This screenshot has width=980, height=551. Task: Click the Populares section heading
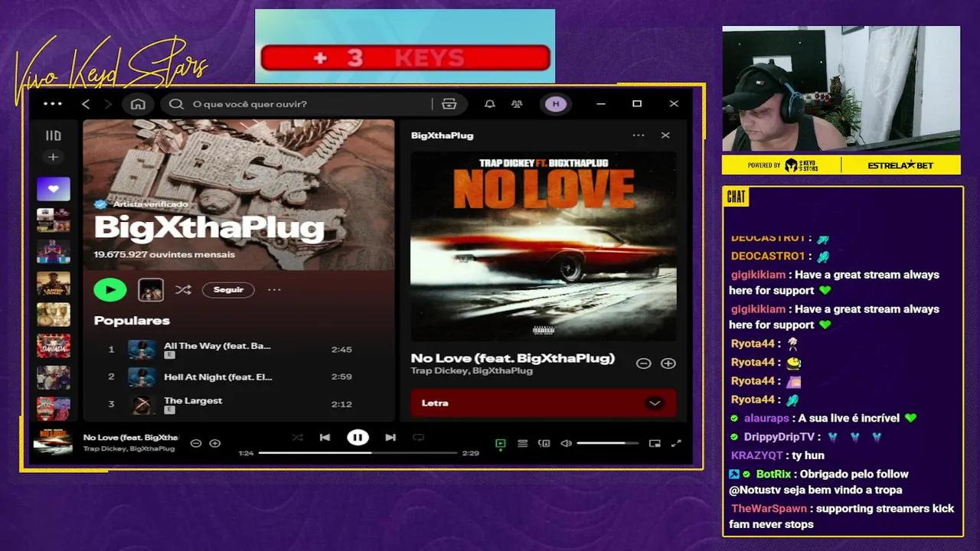point(132,321)
